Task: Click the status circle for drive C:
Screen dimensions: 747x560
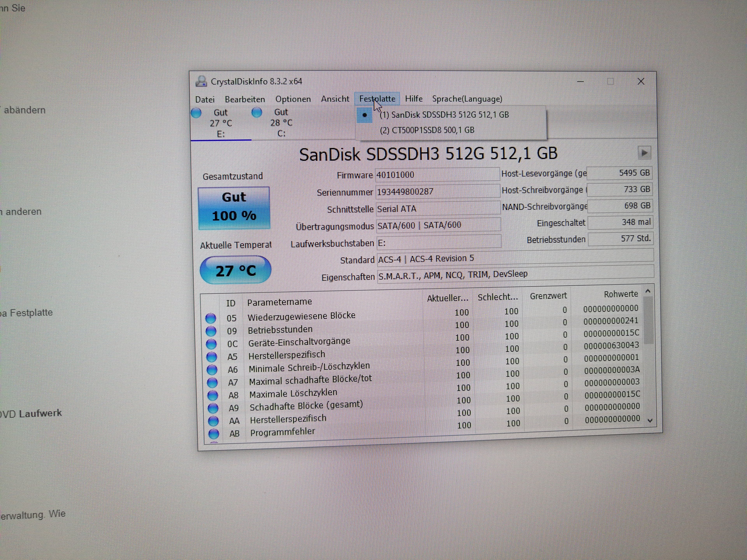Action: pos(257,112)
